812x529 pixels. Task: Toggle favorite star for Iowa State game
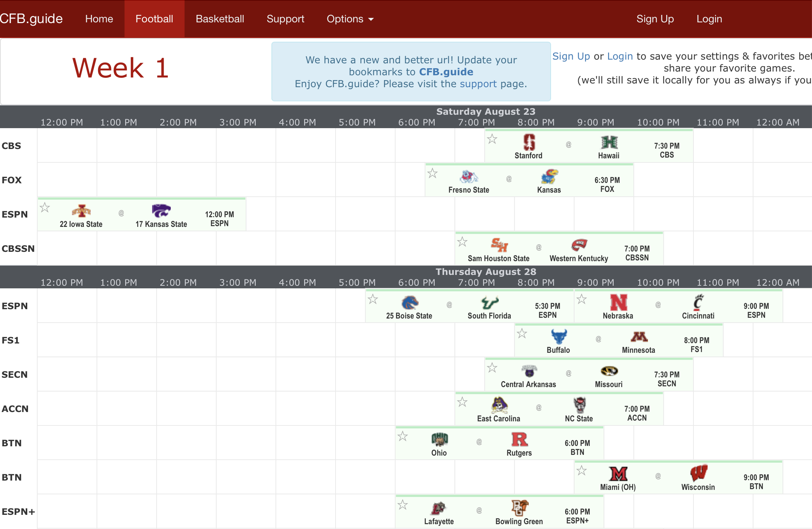click(x=45, y=208)
